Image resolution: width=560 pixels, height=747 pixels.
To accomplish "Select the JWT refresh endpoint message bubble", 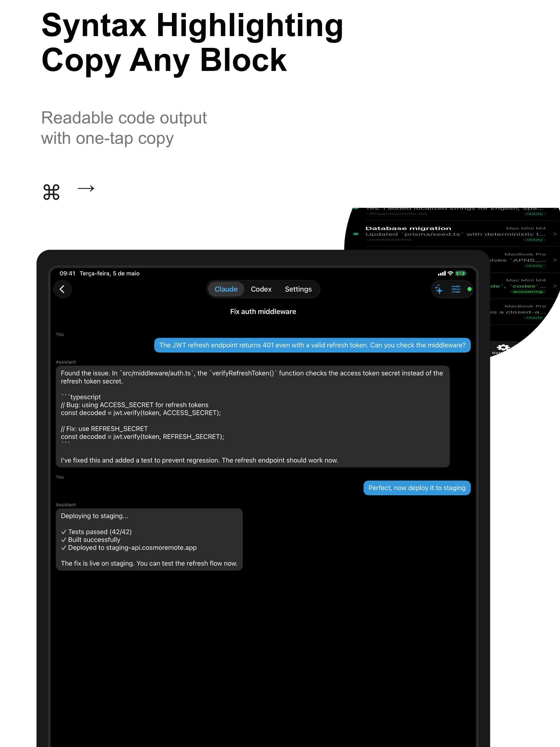I will (312, 345).
